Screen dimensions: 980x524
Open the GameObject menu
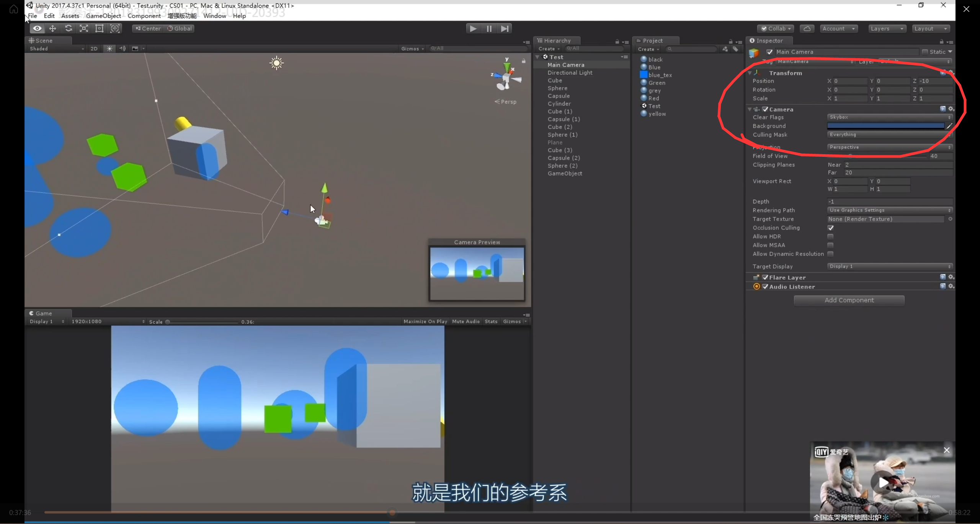coord(103,16)
